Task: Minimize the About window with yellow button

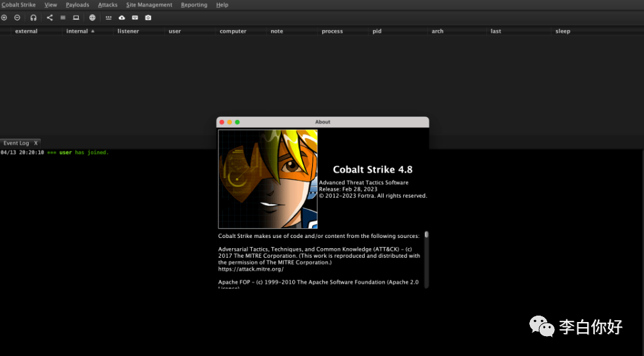Action: coord(229,122)
